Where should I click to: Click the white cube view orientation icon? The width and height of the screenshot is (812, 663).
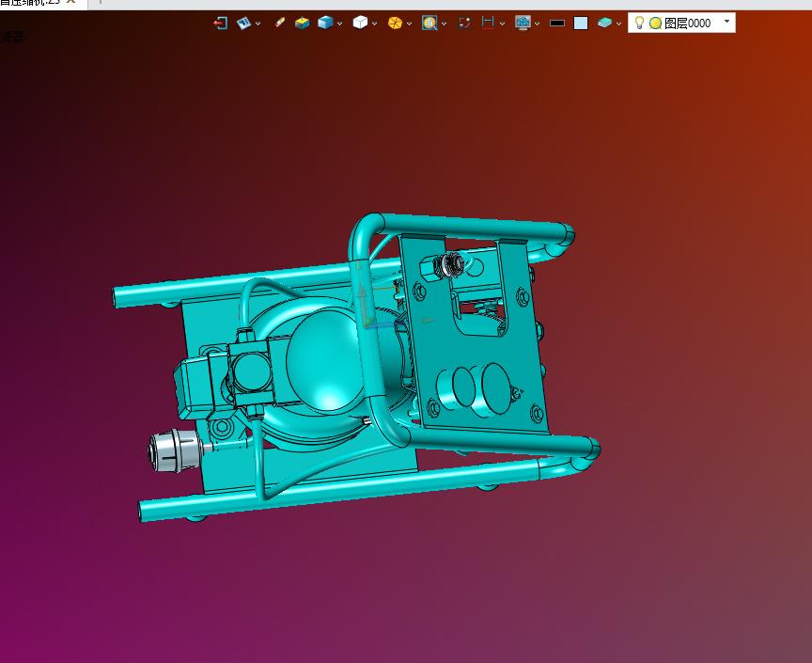click(x=359, y=23)
